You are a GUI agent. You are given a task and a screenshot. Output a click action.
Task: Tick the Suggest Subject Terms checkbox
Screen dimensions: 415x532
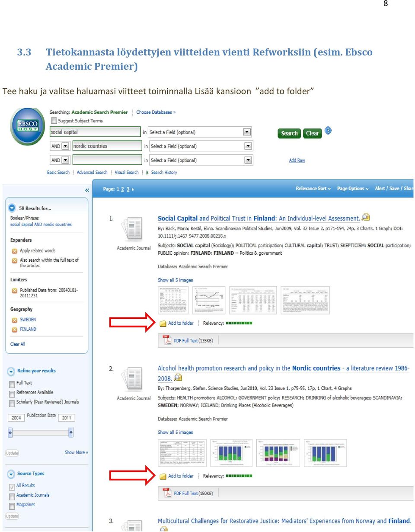point(54,121)
